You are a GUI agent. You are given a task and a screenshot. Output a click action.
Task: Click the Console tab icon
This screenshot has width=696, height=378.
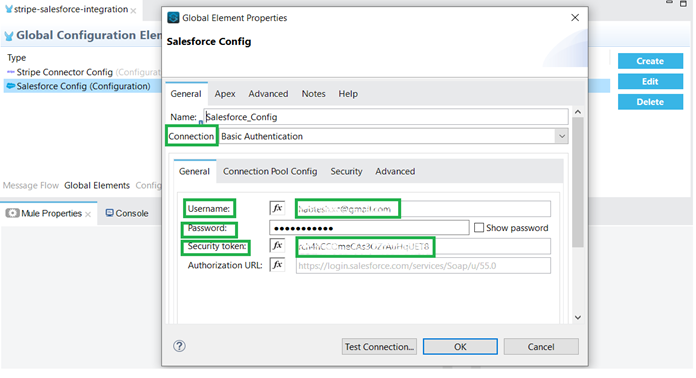109,213
